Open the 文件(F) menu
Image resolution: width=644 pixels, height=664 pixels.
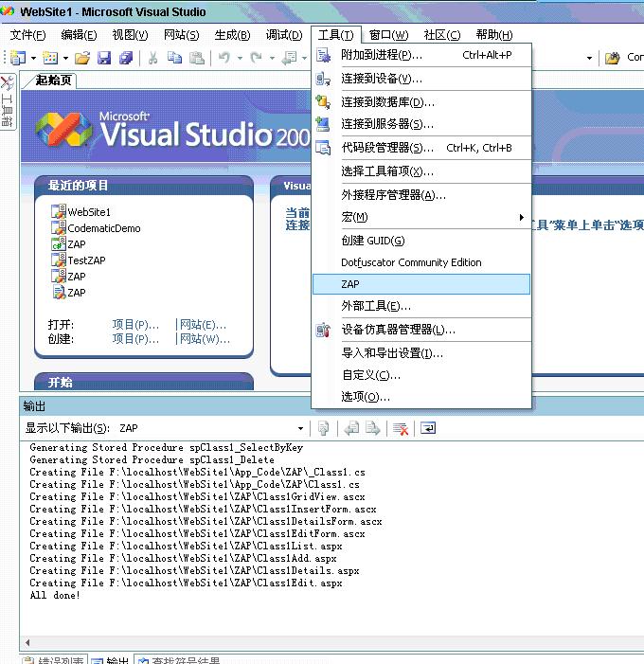click(x=28, y=35)
